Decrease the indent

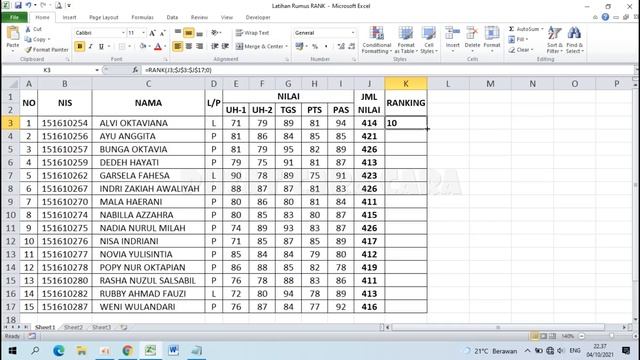tap(215, 47)
